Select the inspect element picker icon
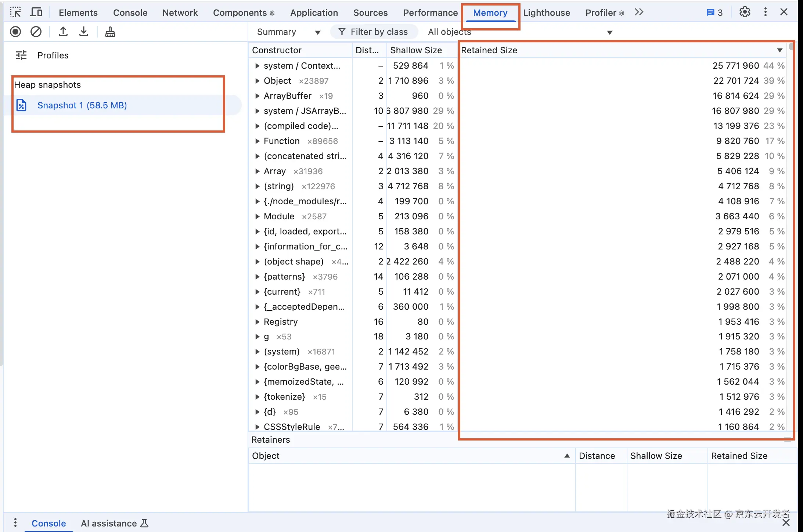Screen dimensions: 803x532 coord(15,12)
